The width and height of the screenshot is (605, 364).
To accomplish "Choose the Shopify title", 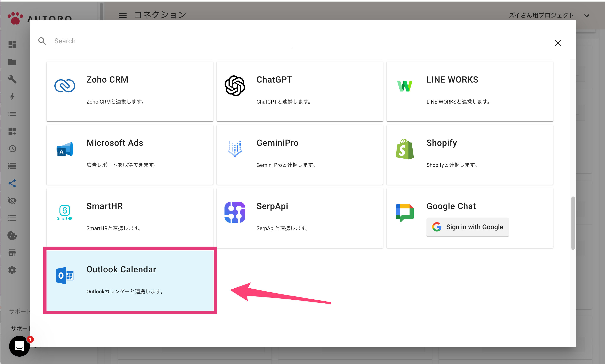I will [x=441, y=143].
